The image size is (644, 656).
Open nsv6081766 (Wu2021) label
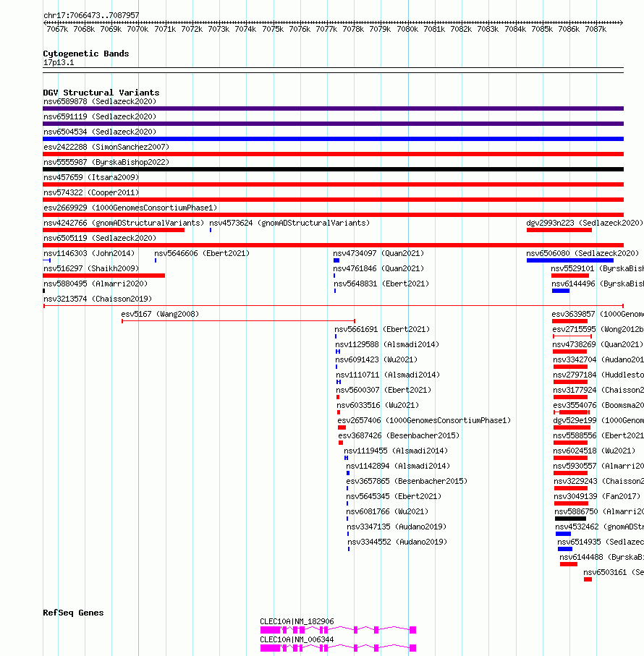[x=388, y=511]
